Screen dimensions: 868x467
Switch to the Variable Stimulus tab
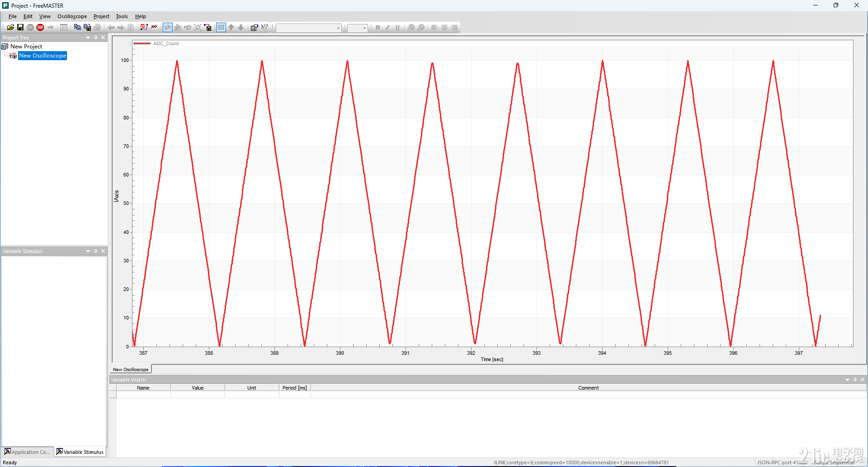80,452
